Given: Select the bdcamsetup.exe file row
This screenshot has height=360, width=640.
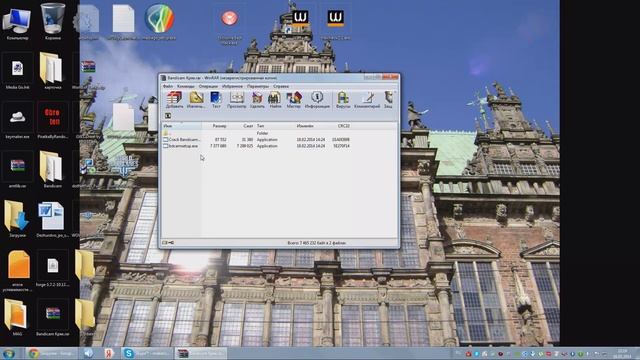Looking at the screenshot, I should point(257,146).
